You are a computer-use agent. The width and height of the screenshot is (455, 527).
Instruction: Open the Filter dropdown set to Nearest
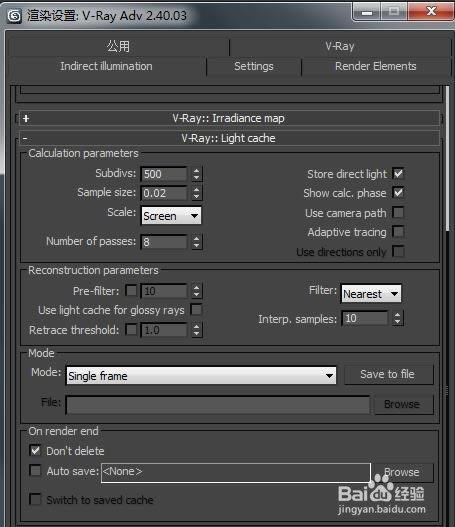tap(371, 294)
